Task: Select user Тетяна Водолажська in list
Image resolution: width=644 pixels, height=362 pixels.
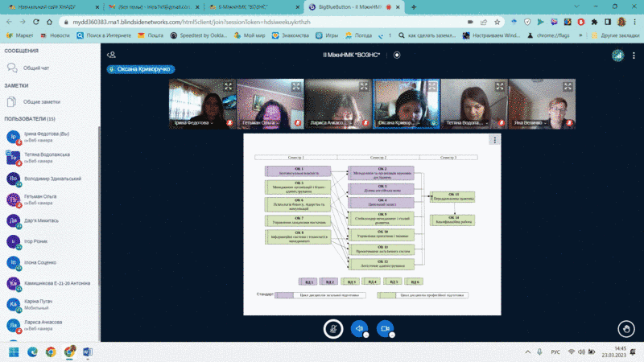Action: (49, 158)
